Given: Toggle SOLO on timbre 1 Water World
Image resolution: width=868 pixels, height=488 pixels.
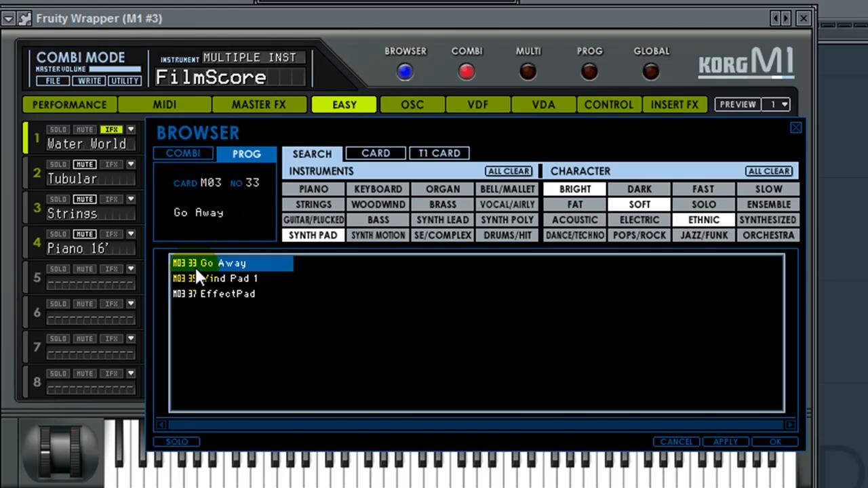Looking at the screenshot, I should click(x=58, y=129).
